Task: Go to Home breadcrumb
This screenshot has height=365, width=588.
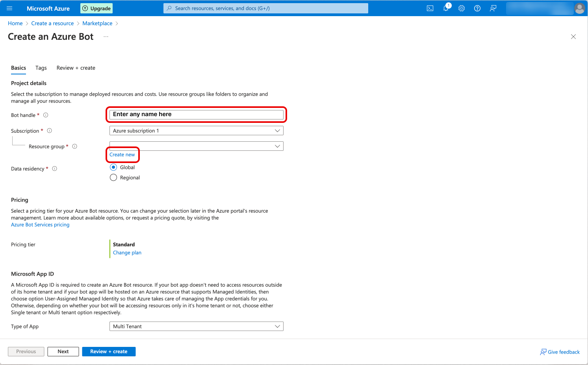Action: (x=15, y=23)
